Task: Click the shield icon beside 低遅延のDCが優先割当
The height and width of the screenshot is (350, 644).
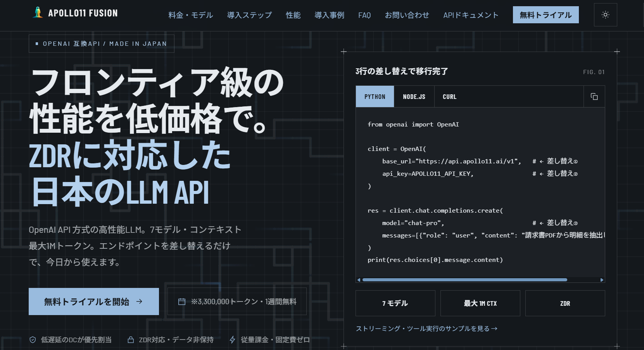Action: tap(33, 340)
